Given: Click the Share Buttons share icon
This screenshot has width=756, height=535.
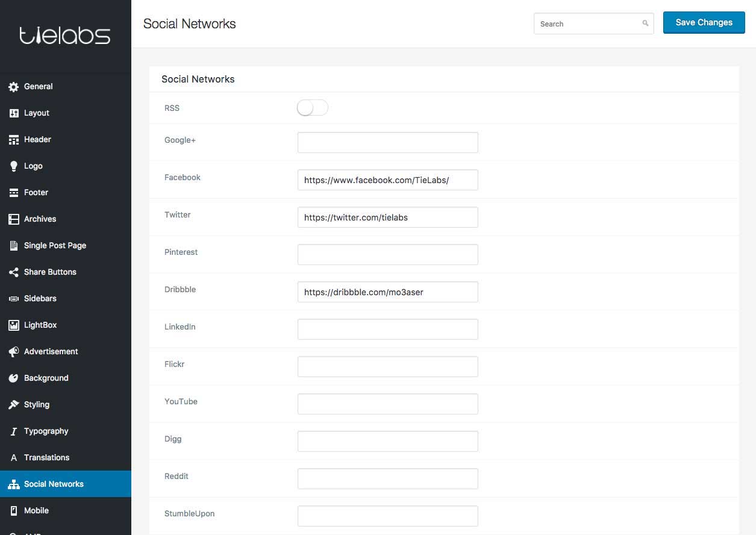Looking at the screenshot, I should pyautogui.click(x=13, y=272).
